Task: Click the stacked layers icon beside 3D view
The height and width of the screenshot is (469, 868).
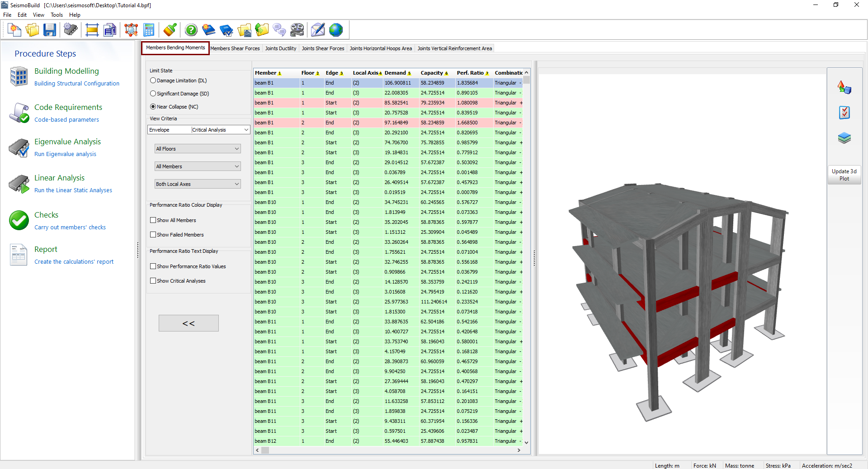Action: pyautogui.click(x=844, y=138)
